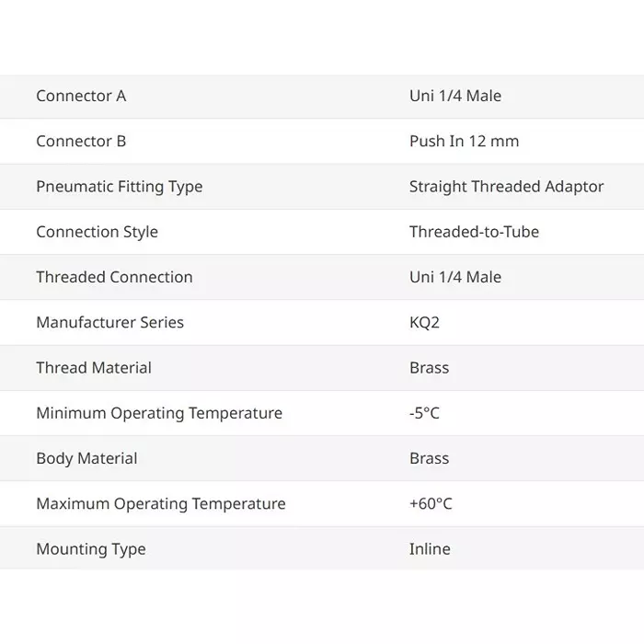Click the Pneumatic Fitting Type label
Screen dimensions: 644x644
119,186
